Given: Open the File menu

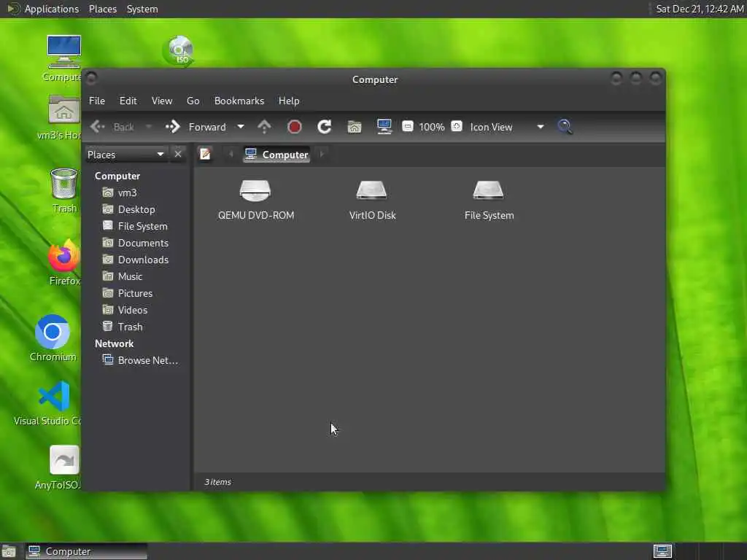Looking at the screenshot, I should (x=97, y=101).
